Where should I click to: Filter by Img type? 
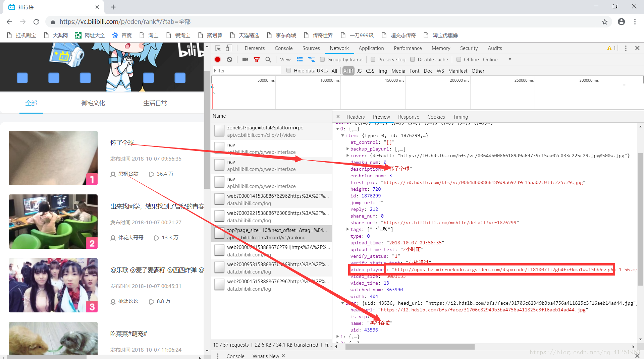383,71
